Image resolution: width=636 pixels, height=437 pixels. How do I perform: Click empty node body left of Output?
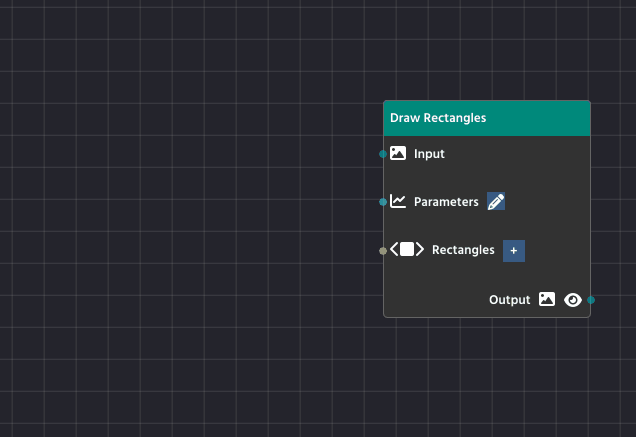pos(430,298)
